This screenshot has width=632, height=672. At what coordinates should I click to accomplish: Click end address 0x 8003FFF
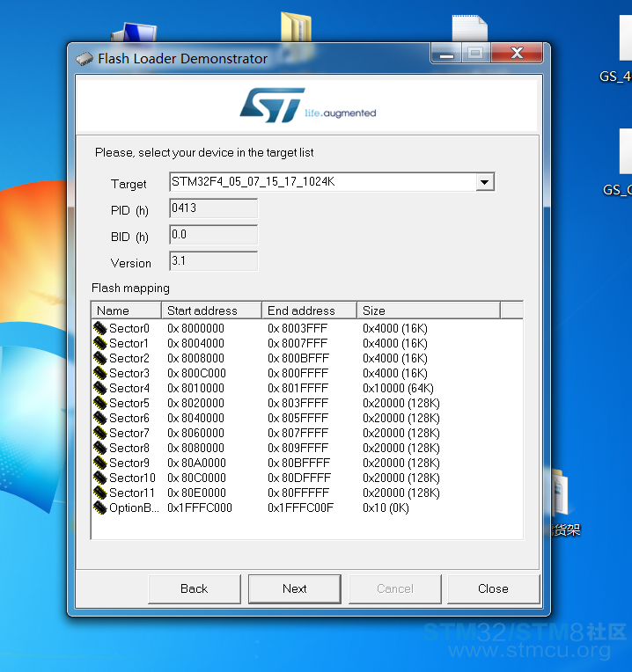click(298, 329)
